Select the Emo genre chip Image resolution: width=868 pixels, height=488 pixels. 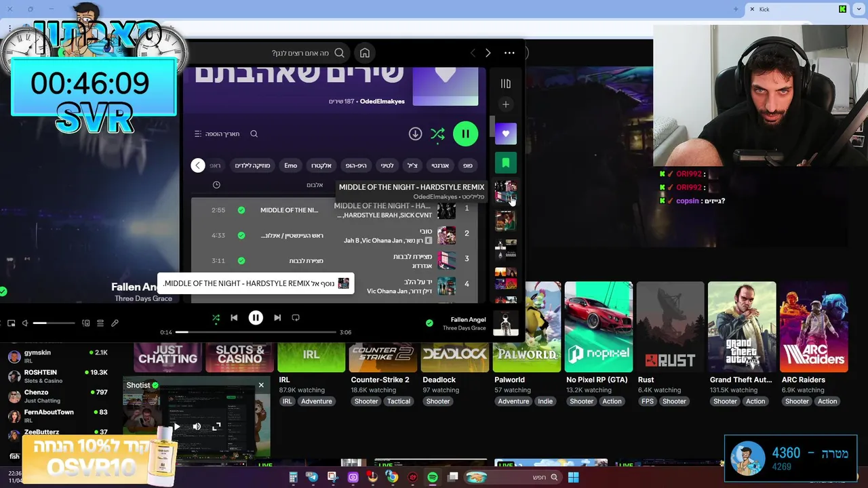[290, 165]
